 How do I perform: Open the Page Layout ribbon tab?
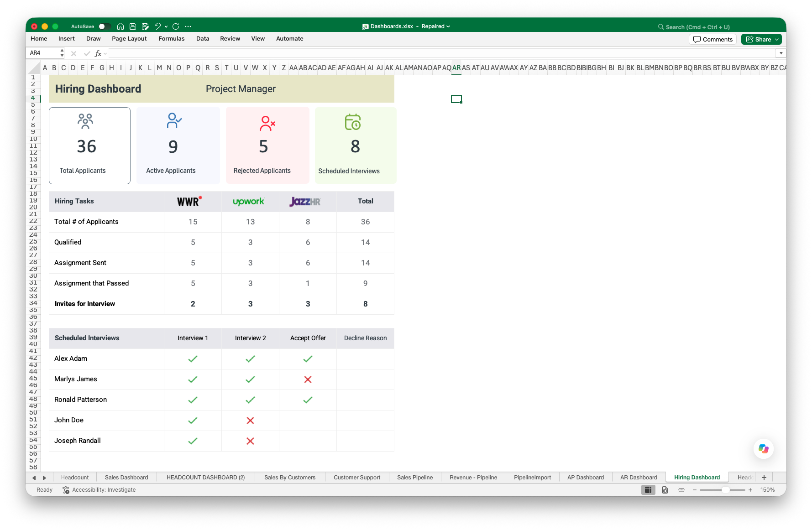[x=129, y=39]
